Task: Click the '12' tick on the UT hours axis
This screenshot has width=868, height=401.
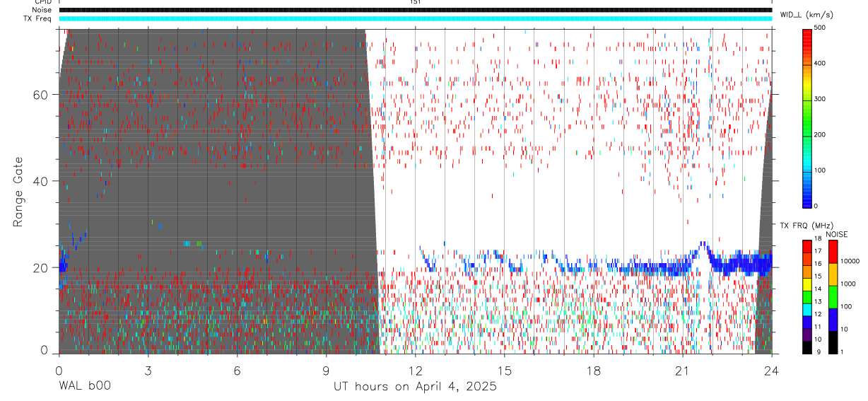Action: pyautogui.click(x=415, y=371)
